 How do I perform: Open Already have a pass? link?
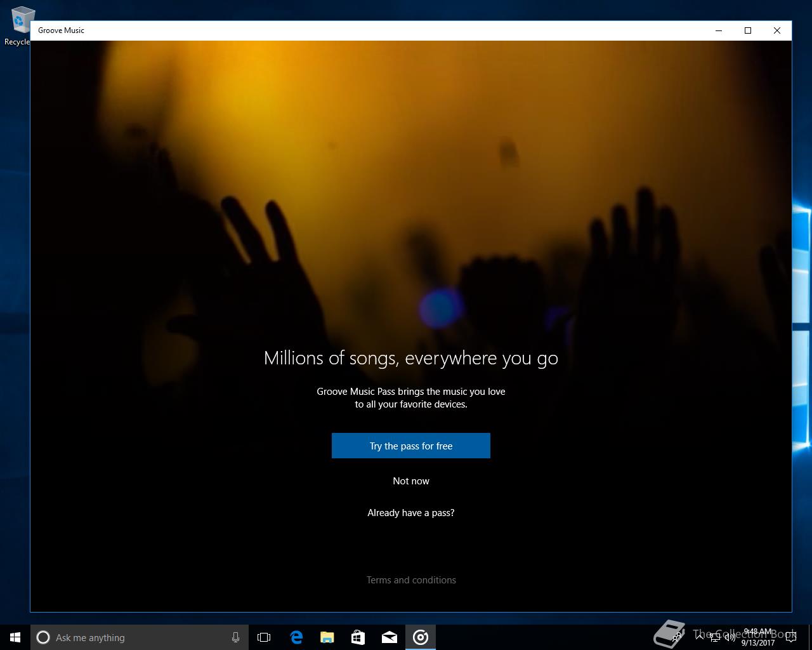coord(411,513)
